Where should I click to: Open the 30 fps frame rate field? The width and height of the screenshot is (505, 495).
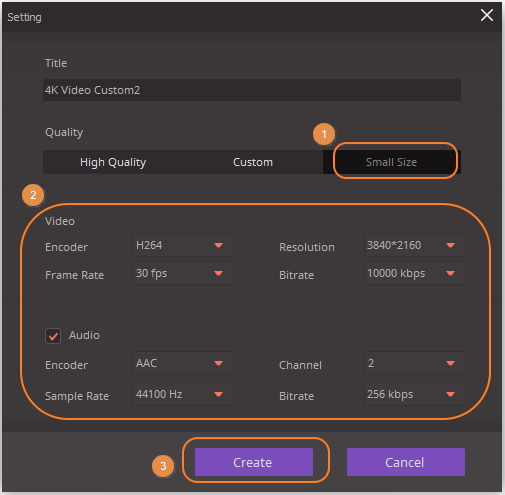[x=183, y=273]
